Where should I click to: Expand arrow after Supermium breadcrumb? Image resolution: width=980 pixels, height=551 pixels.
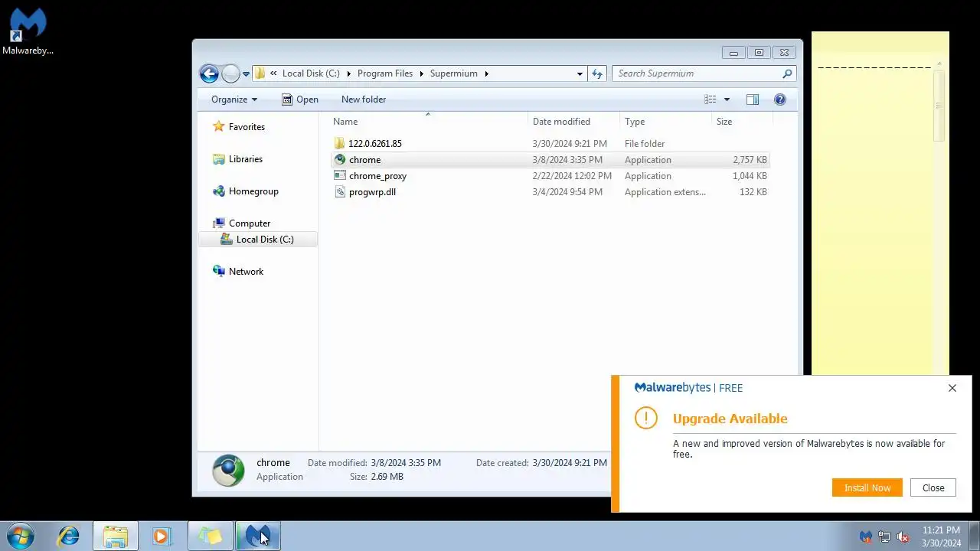(x=486, y=73)
